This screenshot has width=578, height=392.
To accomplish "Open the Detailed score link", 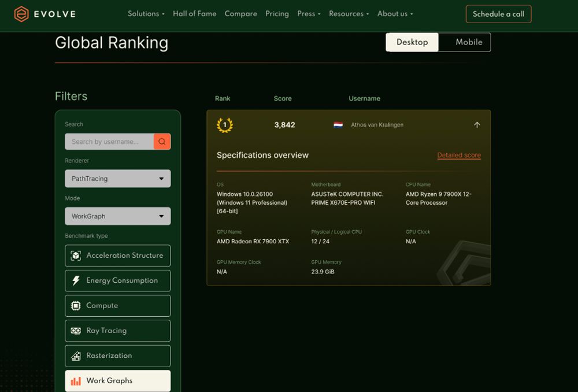I will point(459,156).
